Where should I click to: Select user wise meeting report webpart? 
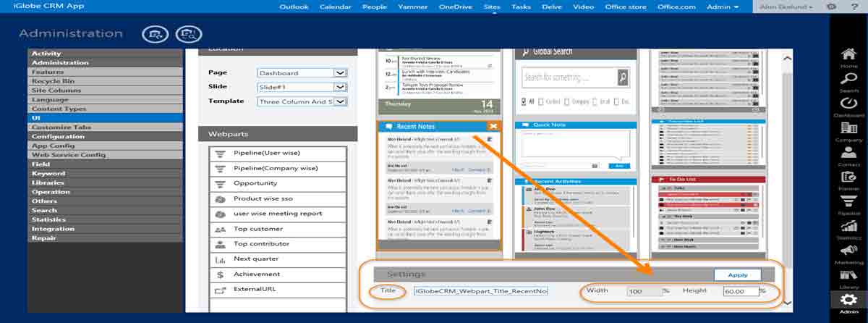(x=278, y=214)
